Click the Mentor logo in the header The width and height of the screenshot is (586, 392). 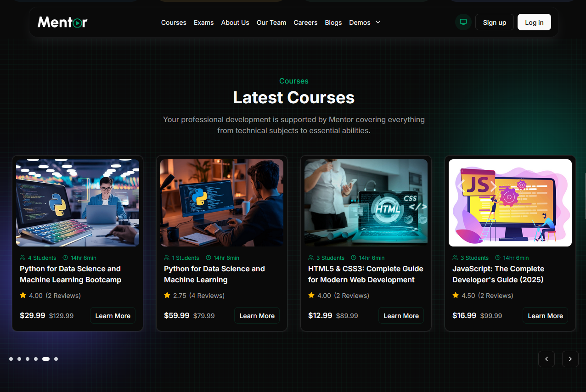click(62, 22)
